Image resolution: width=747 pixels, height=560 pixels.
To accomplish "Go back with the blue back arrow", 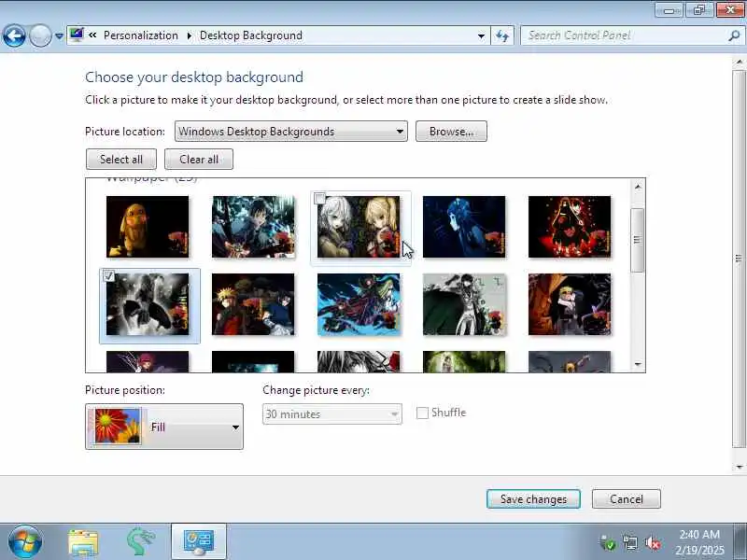I will pos(14,35).
